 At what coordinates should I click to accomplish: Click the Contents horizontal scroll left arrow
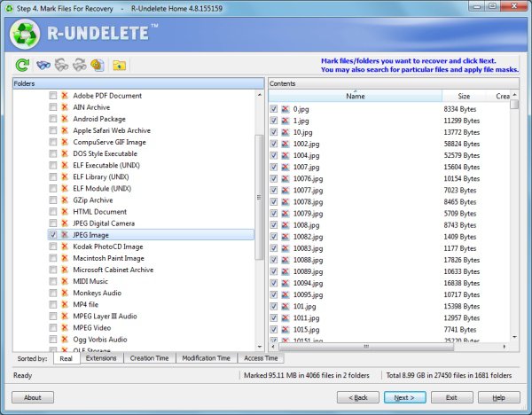point(273,347)
